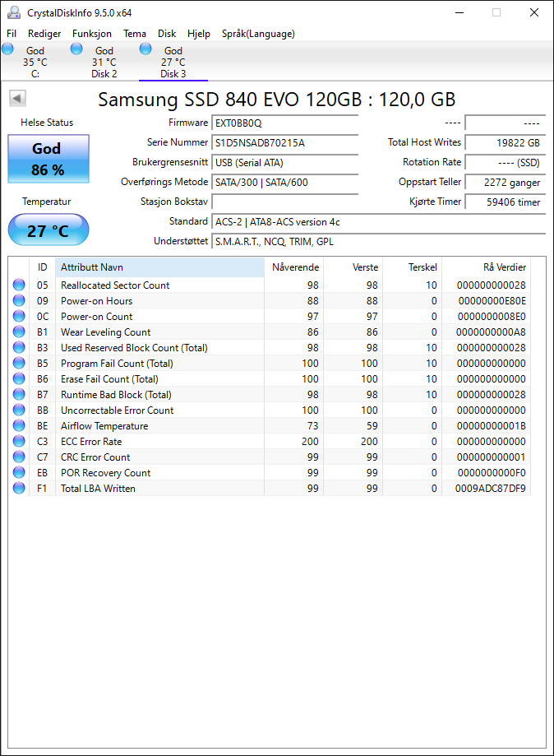Open the Språk(Language) menu
The height and width of the screenshot is (756, 554).
pyautogui.click(x=258, y=34)
